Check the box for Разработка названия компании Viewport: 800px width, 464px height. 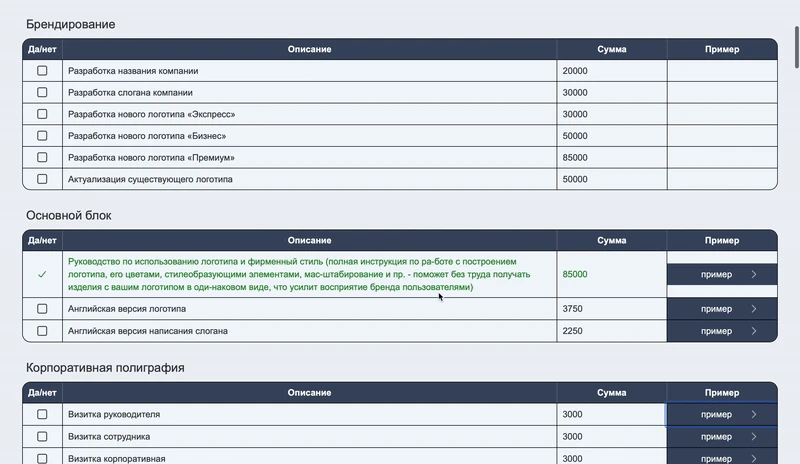click(42, 71)
